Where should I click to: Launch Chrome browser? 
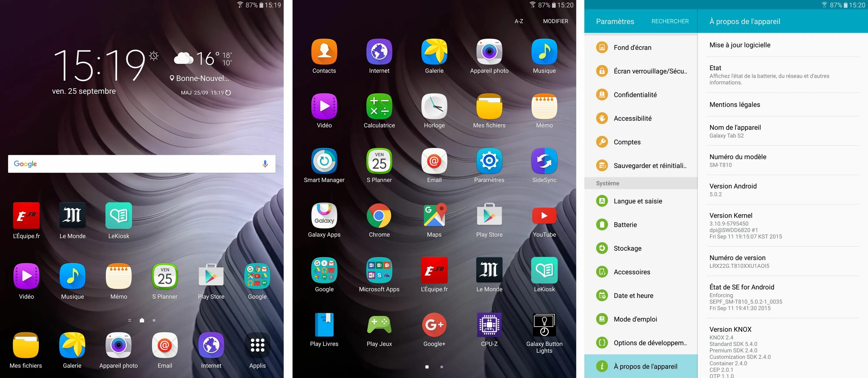379,215
